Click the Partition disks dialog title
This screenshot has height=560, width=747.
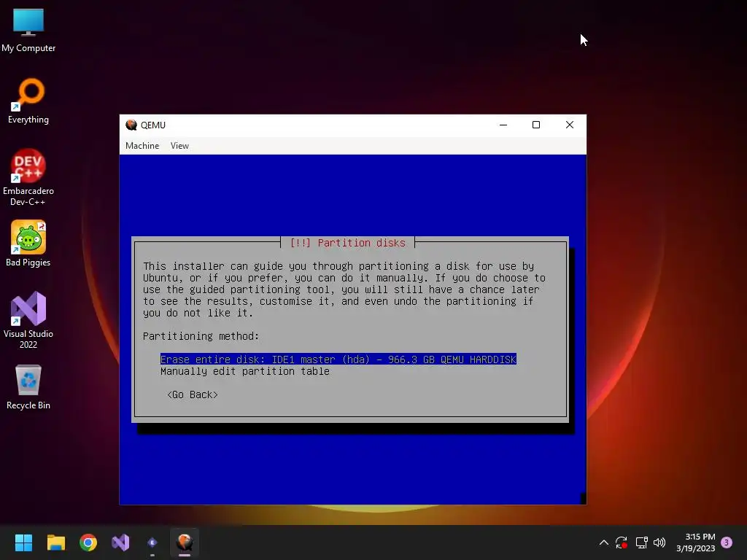(348, 243)
